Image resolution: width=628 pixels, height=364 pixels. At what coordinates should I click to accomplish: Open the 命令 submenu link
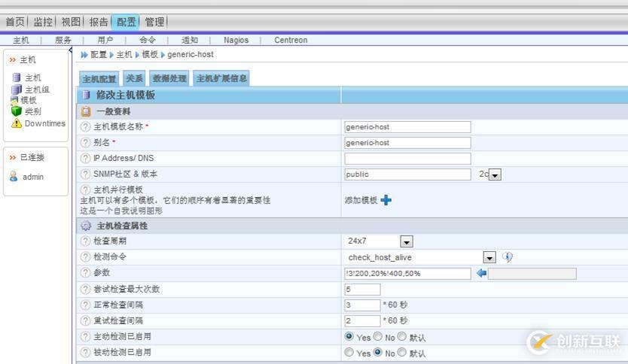[x=148, y=40]
